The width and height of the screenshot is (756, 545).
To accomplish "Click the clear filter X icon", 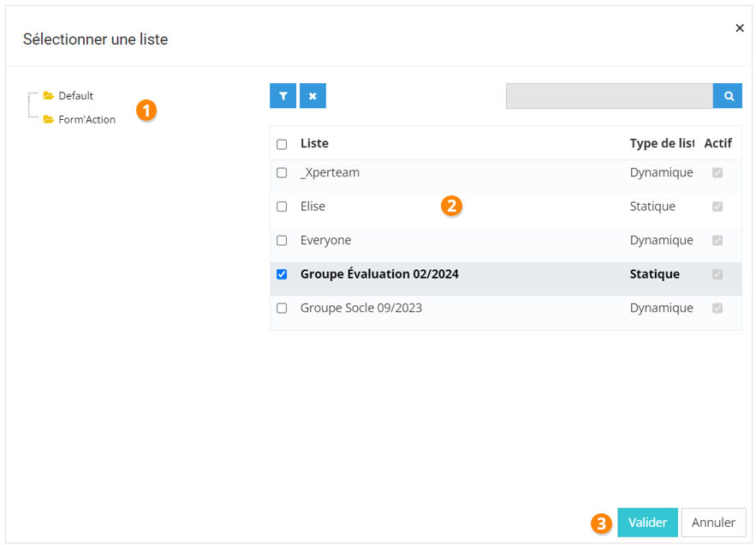I will click(313, 96).
